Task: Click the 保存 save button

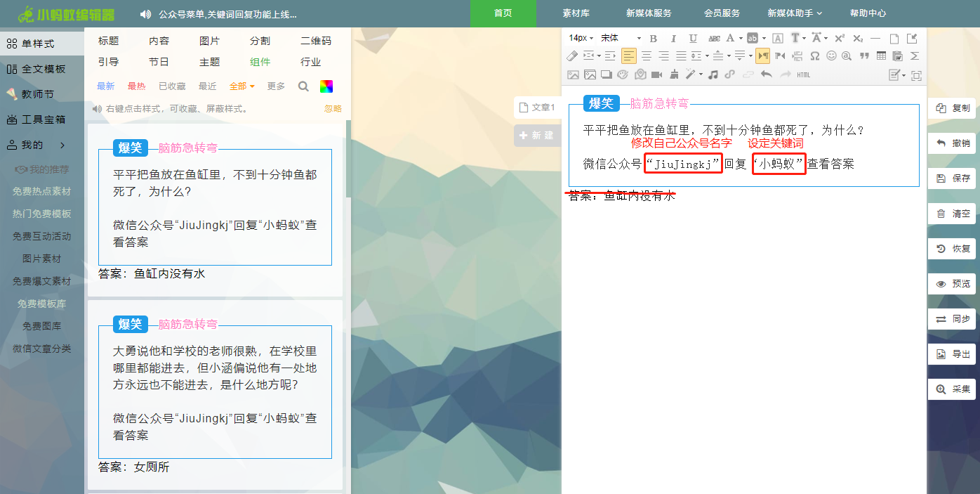Action: 953,178
